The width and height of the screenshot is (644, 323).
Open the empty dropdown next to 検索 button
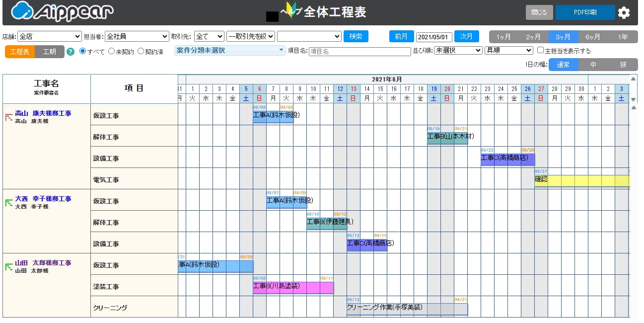tap(309, 36)
